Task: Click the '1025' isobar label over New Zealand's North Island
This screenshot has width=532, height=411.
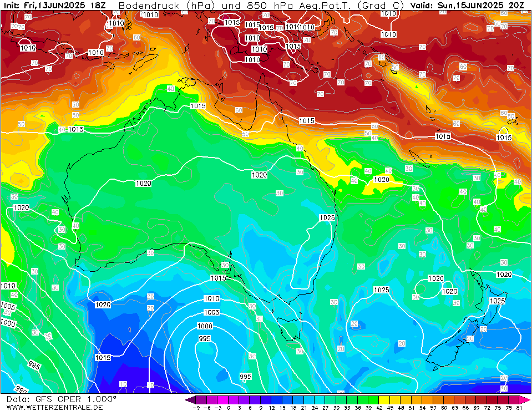Action: coord(498,301)
